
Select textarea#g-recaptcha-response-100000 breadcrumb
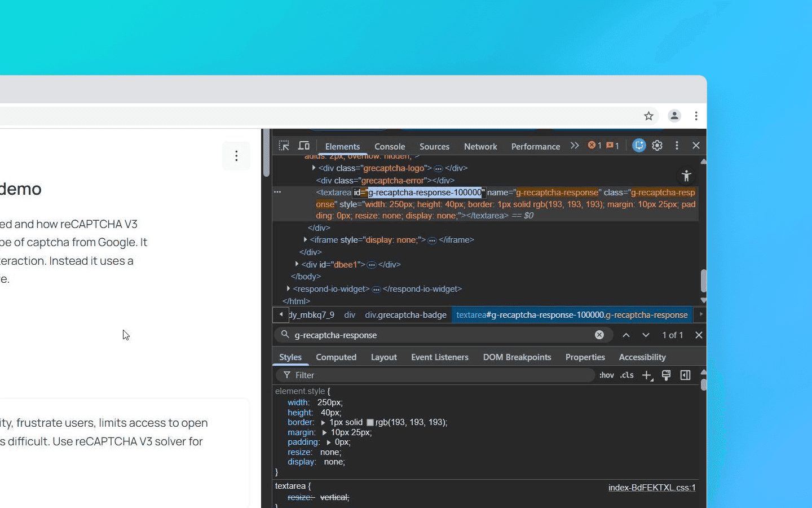(x=572, y=315)
